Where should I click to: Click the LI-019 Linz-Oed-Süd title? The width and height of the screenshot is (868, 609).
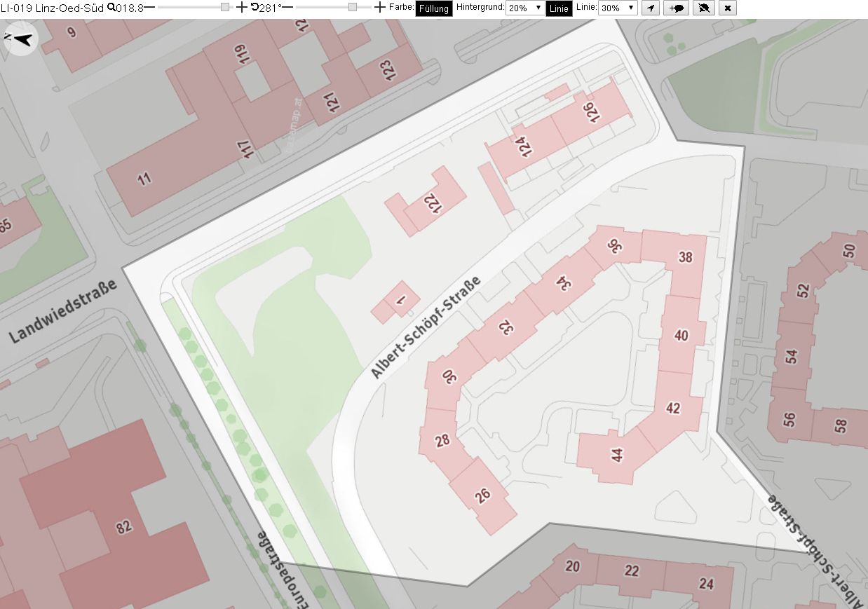53,8
